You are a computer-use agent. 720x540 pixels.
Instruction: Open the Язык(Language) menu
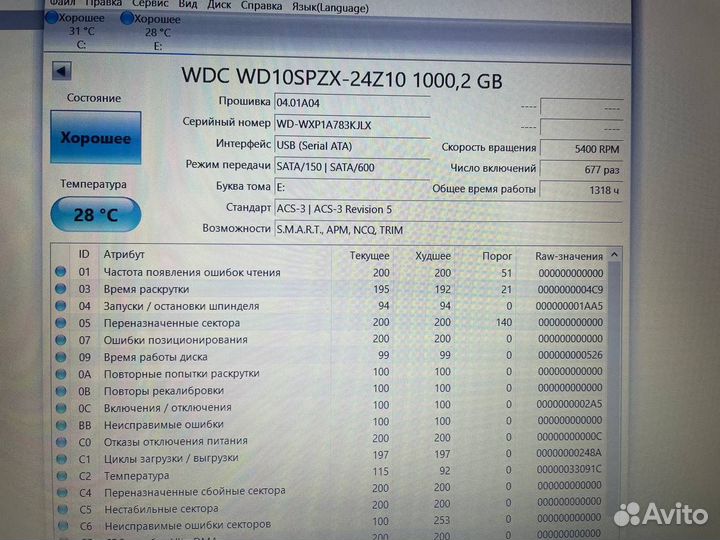(x=330, y=8)
